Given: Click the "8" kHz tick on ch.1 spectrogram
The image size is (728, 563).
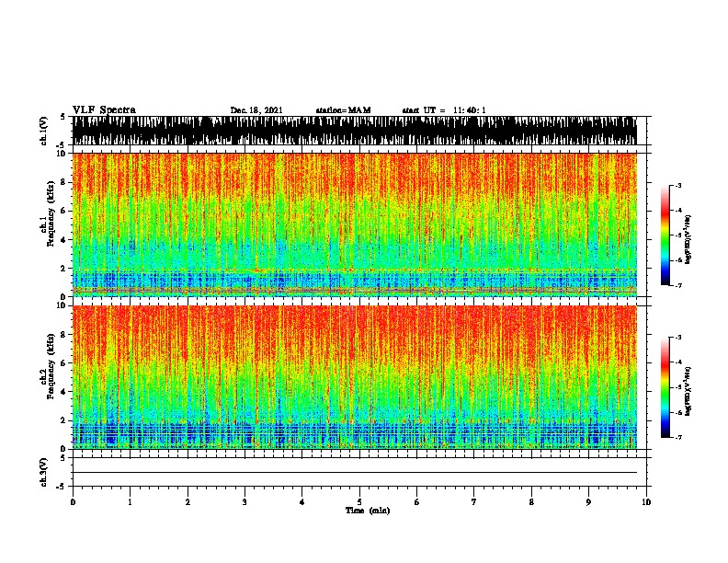Looking at the screenshot, I should [x=64, y=182].
